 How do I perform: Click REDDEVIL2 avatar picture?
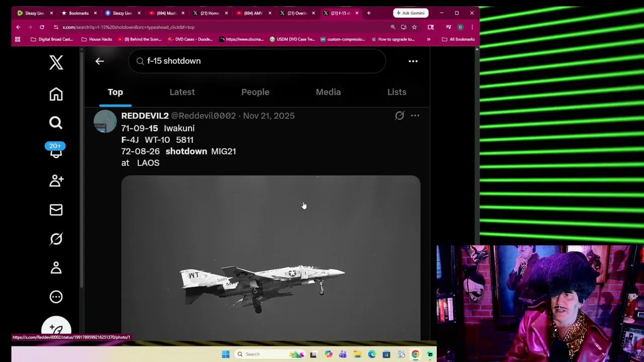click(105, 122)
